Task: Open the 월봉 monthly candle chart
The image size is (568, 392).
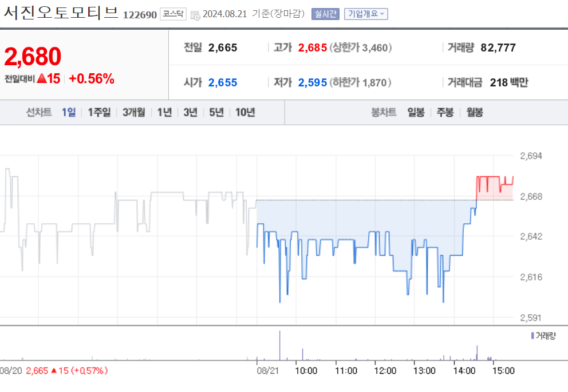Action: coord(475,112)
